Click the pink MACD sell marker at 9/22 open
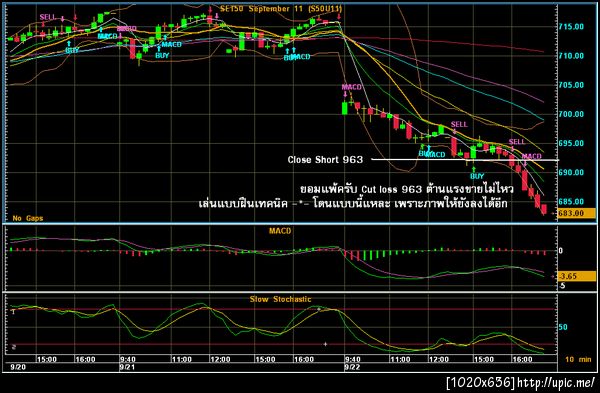This screenshot has height=393, width=600. point(351,87)
